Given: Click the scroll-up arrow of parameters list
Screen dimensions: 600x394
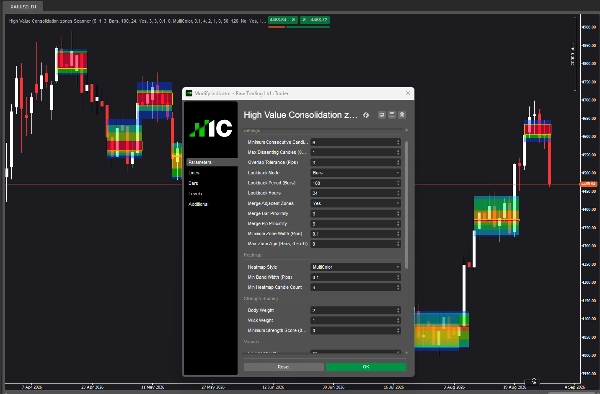Looking at the screenshot, I should (x=406, y=130).
